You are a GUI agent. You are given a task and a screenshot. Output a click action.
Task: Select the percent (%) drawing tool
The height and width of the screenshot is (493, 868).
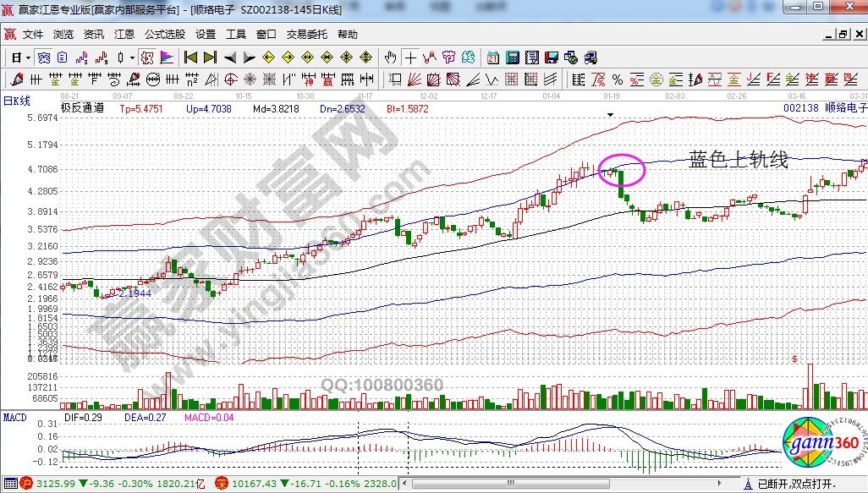pos(618,79)
